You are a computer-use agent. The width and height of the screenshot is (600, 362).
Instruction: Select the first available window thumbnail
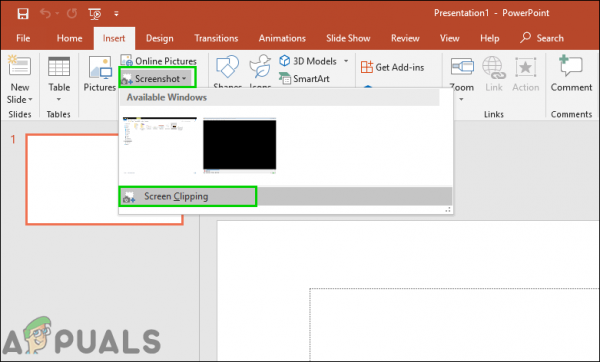tap(160, 145)
